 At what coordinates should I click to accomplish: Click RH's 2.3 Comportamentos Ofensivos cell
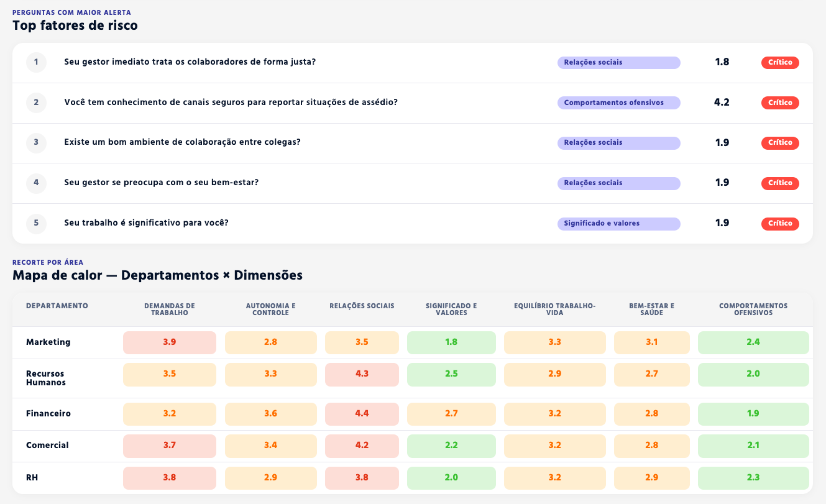(x=753, y=477)
